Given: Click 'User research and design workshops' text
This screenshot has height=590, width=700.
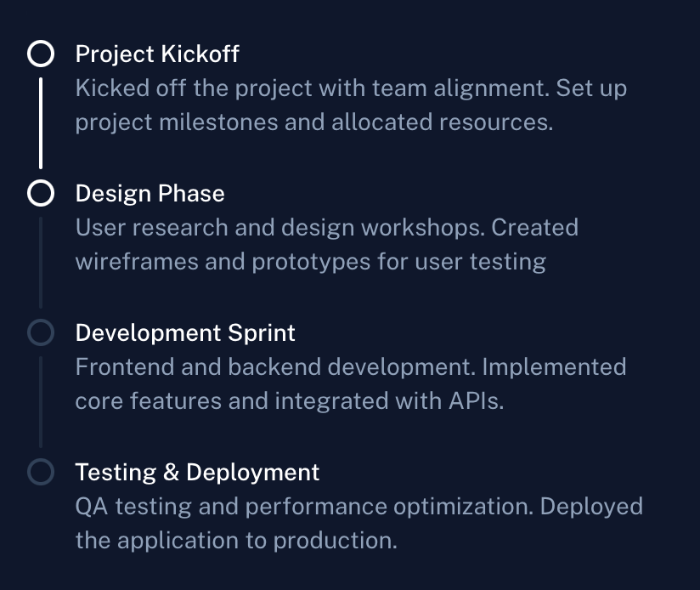Looking at the screenshot, I should pyautogui.click(x=279, y=227).
